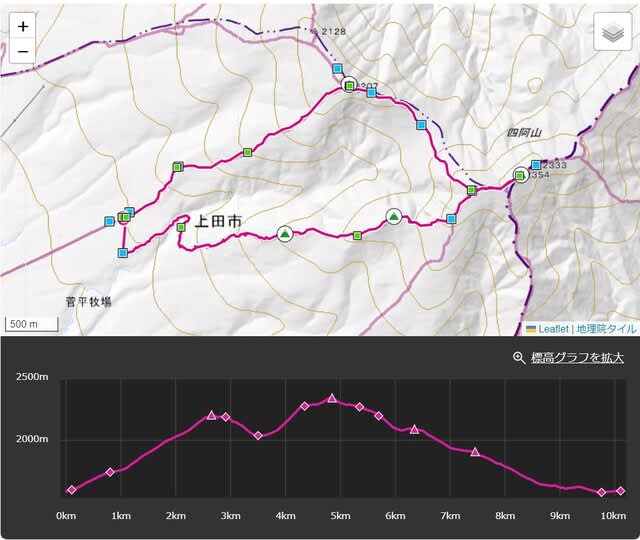Click the triangle marker between 7km and 8km
Viewport: 640px width, 540px height.
(475, 452)
